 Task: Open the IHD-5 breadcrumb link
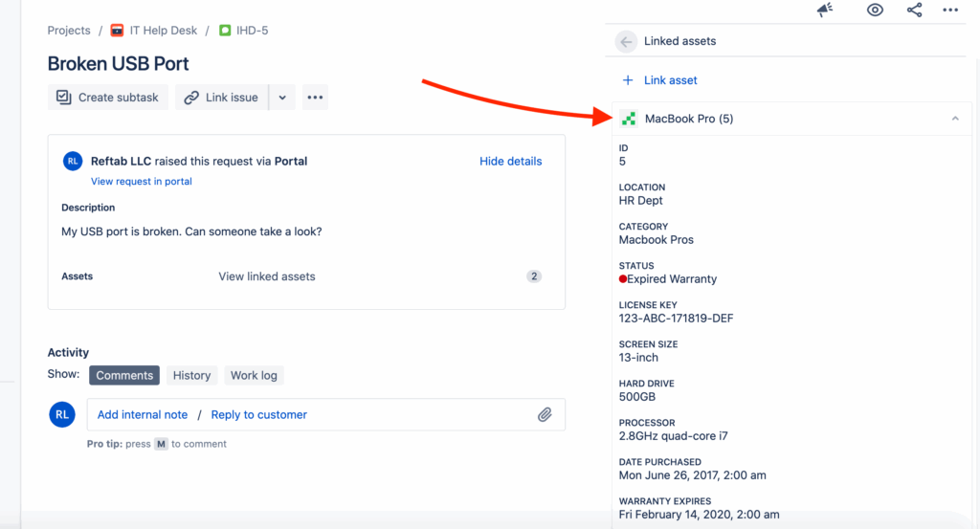point(252,30)
